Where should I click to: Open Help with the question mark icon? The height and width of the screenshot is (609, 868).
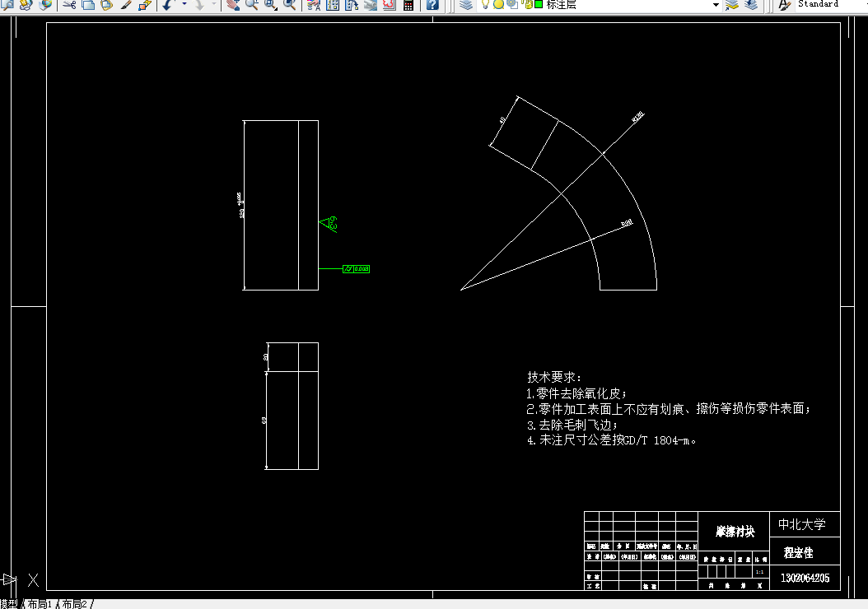[433, 4]
